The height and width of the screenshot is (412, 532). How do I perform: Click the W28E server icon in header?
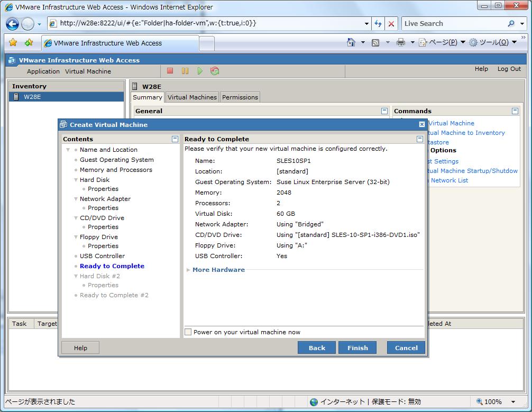135,86
